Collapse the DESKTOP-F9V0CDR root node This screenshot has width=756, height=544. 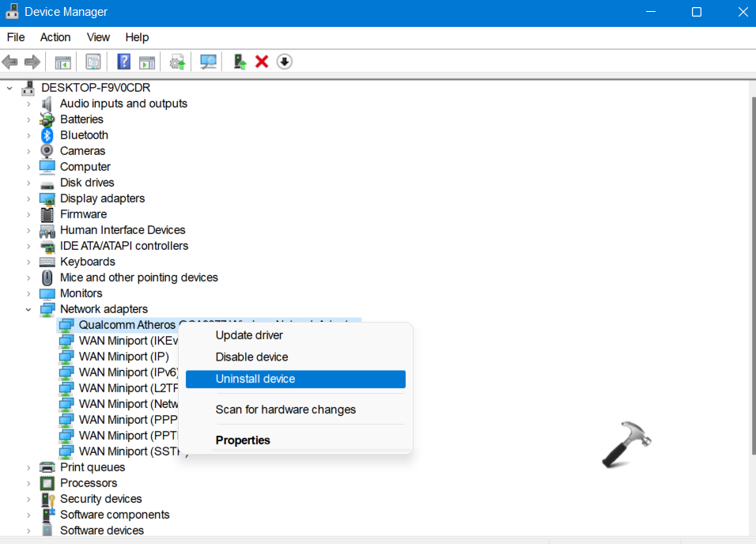click(9, 88)
